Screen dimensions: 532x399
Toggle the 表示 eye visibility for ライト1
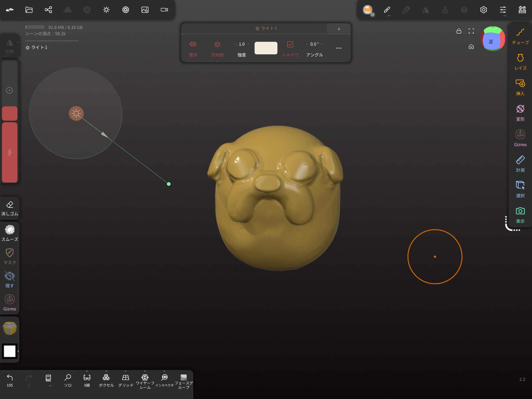(x=193, y=48)
